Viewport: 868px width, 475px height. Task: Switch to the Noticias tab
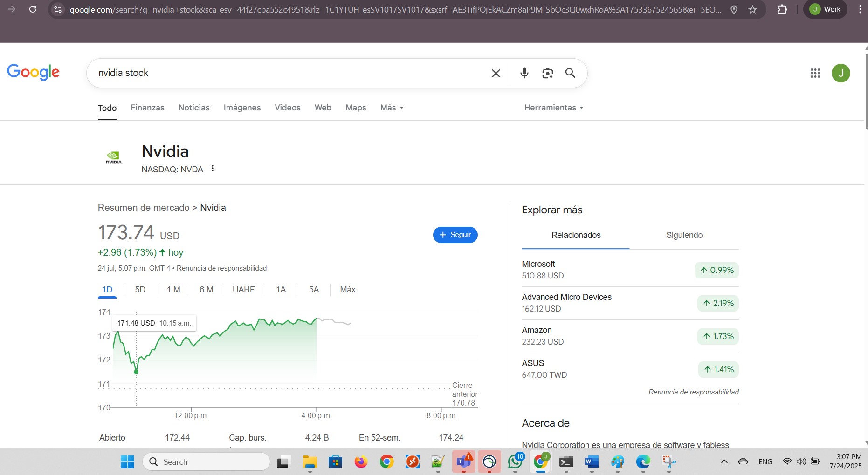click(194, 108)
